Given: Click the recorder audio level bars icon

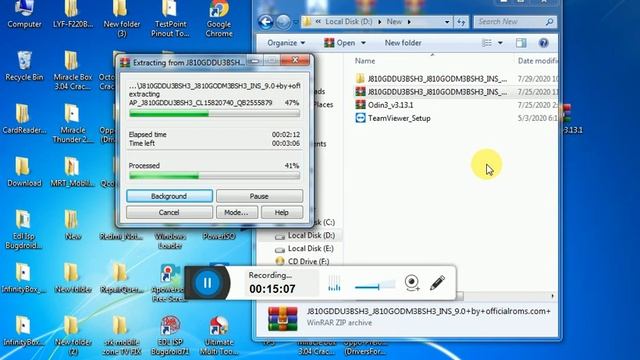Looking at the screenshot, I should click(x=334, y=283).
